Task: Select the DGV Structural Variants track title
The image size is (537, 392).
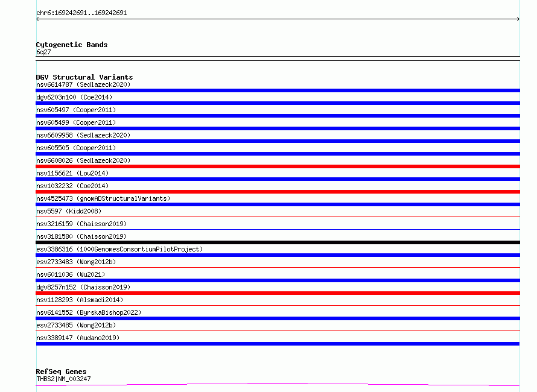Action: [x=84, y=77]
